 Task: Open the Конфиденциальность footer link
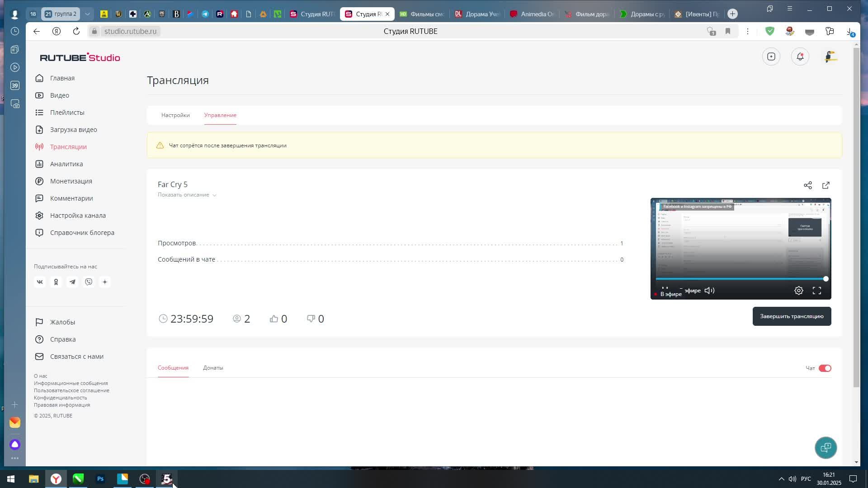tap(60, 398)
